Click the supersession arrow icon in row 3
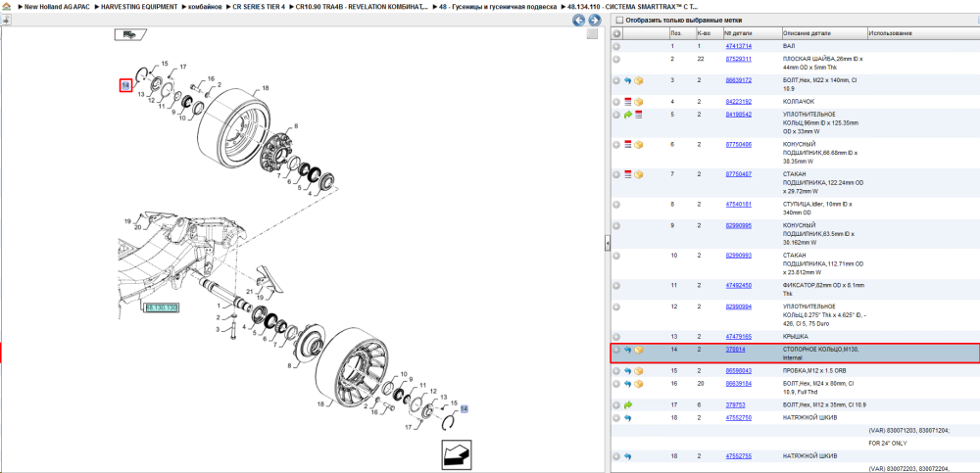This screenshot has width=980, height=473. (628, 80)
